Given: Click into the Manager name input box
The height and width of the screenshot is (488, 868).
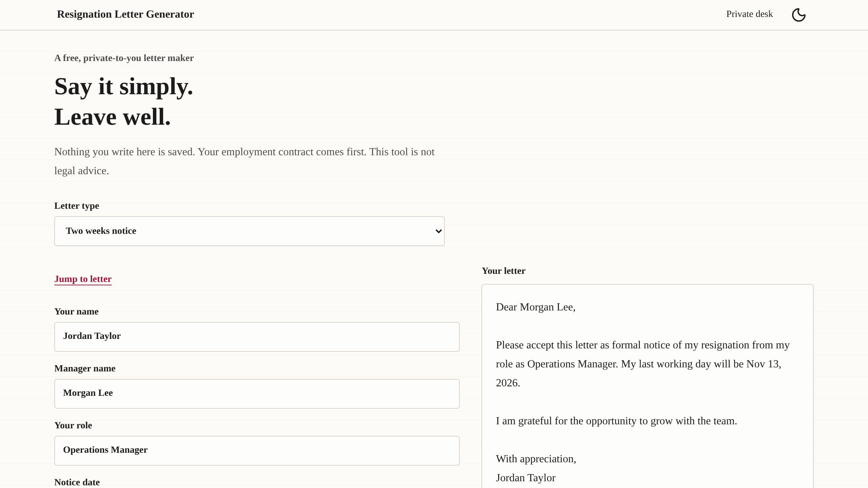Looking at the screenshot, I should pyautogui.click(x=257, y=394).
